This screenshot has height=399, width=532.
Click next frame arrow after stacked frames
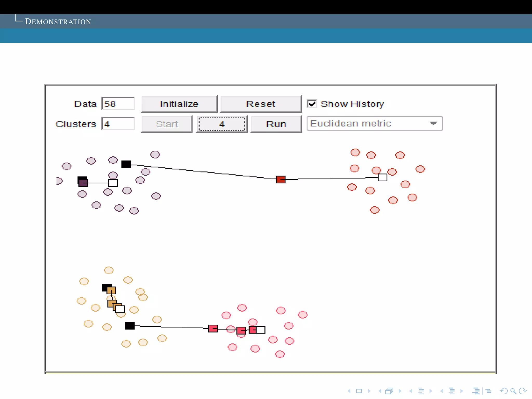pos(400,391)
